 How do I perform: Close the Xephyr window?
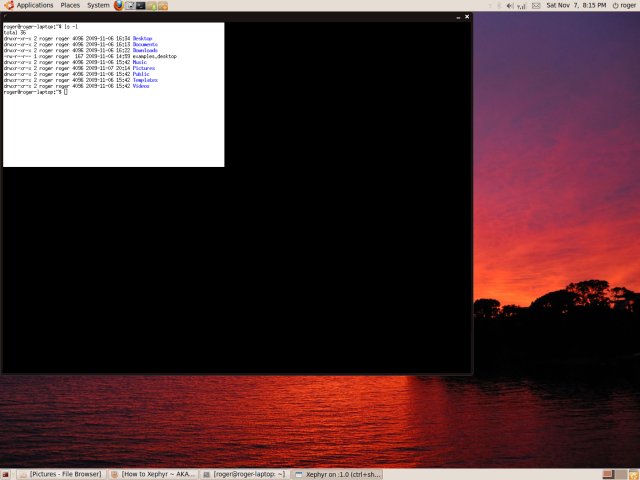[467, 17]
